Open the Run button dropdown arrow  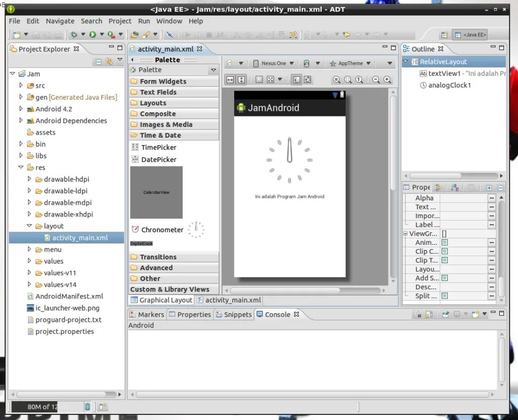point(102,34)
